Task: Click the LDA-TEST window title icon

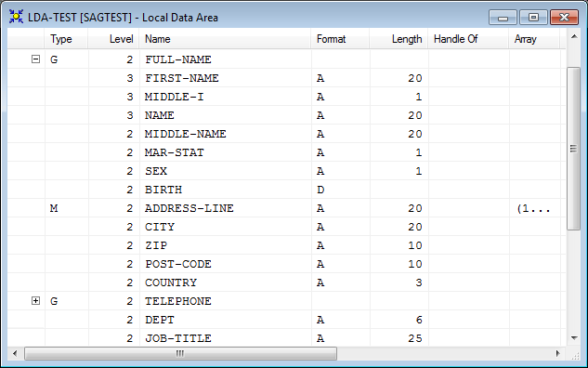Action: tap(16, 17)
